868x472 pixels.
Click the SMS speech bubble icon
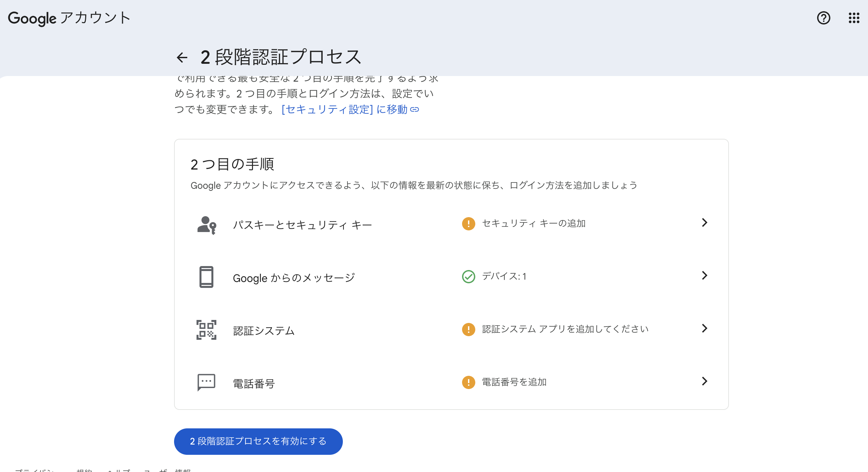coord(206,382)
